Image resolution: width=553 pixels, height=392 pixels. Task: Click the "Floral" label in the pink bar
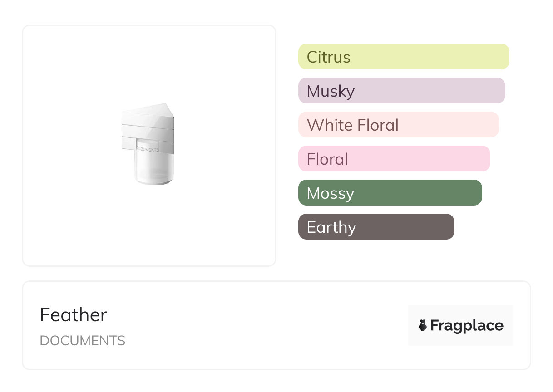point(327,159)
